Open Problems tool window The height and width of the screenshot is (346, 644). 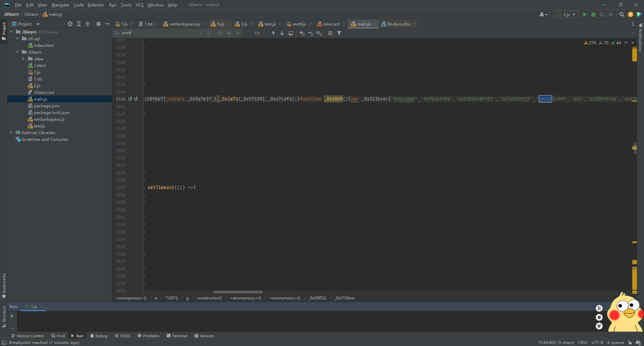pyautogui.click(x=148, y=336)
